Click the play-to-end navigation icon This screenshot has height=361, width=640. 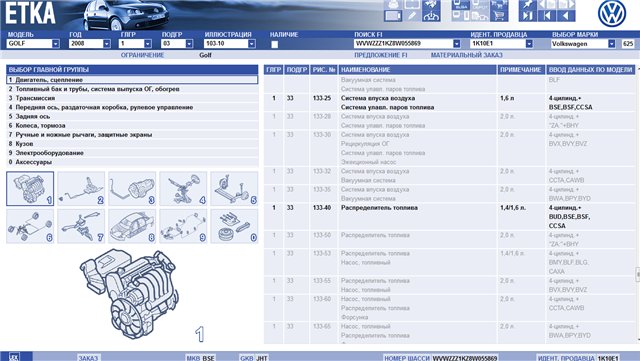[x=528, y=16]
